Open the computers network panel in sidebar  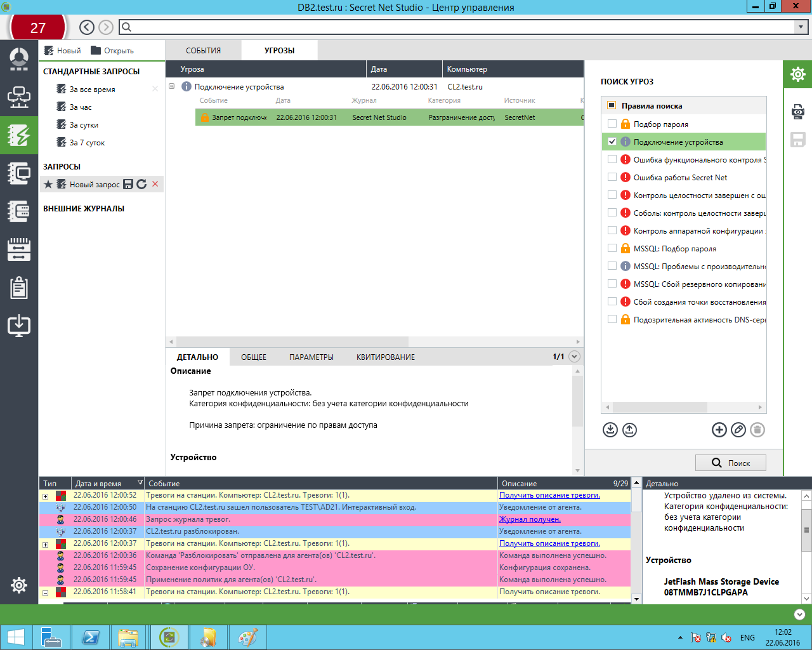click(19, 97)
